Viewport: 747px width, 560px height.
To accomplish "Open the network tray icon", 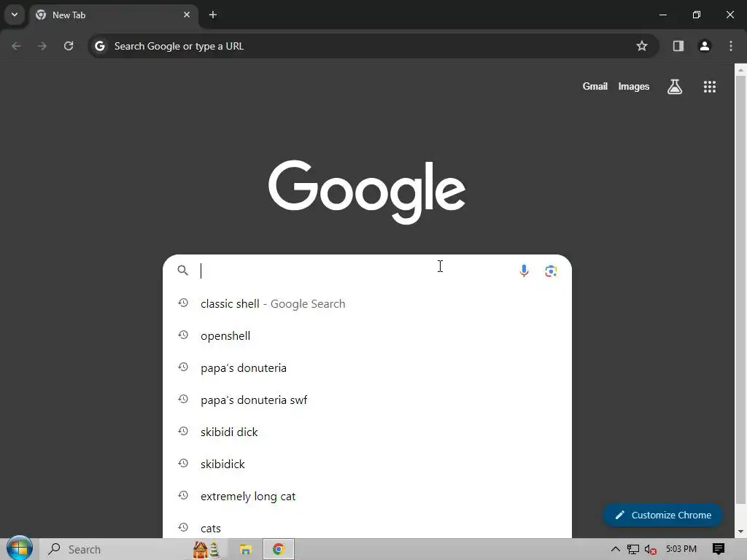I will coord(633,550).
